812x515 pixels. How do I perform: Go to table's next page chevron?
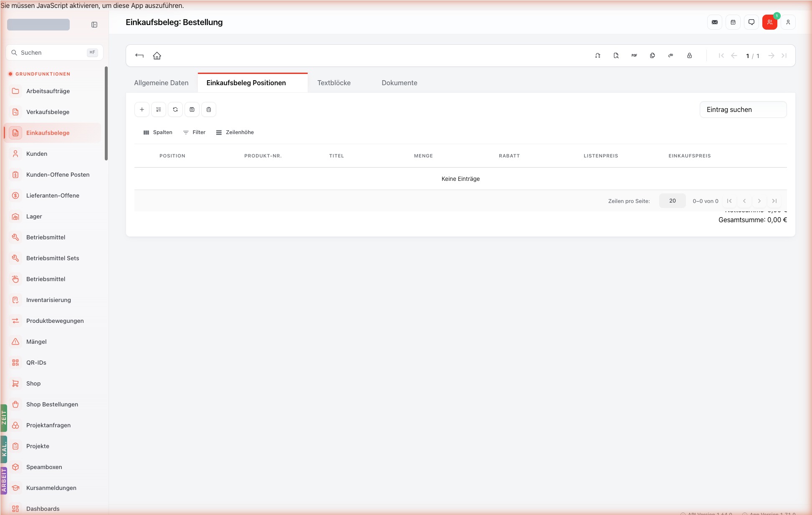tap(759, 201)
